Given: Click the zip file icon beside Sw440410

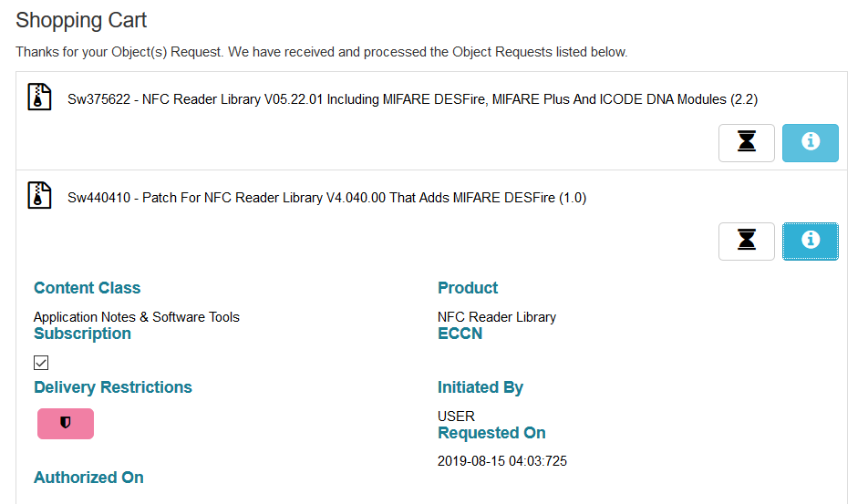Looking at the screenshot, I should [39, 196].
